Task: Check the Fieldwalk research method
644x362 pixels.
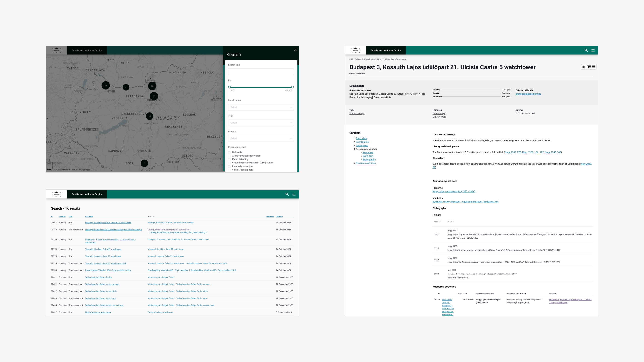Action: [x=229, y=152]
